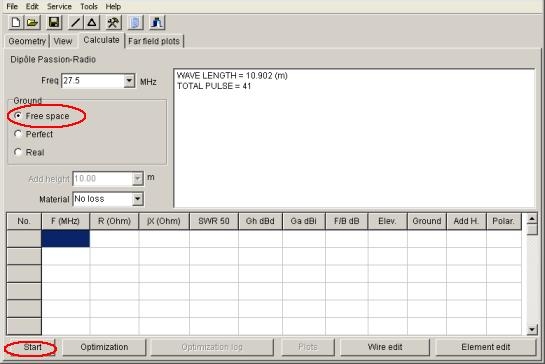Screen dimensions: 545x364
Task: Switch to the Calculate tab
Action: click(x=101, y=40)
